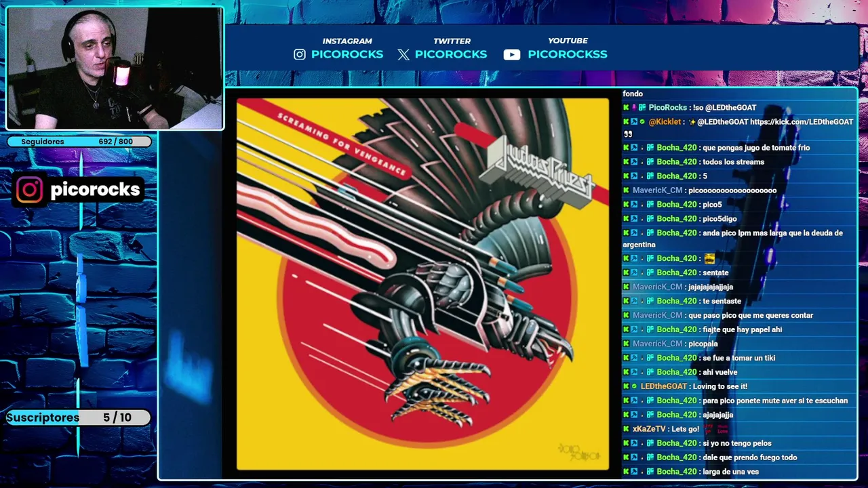
Task: Click the YouTube icon in the header
Action: (x=512, y=55)
